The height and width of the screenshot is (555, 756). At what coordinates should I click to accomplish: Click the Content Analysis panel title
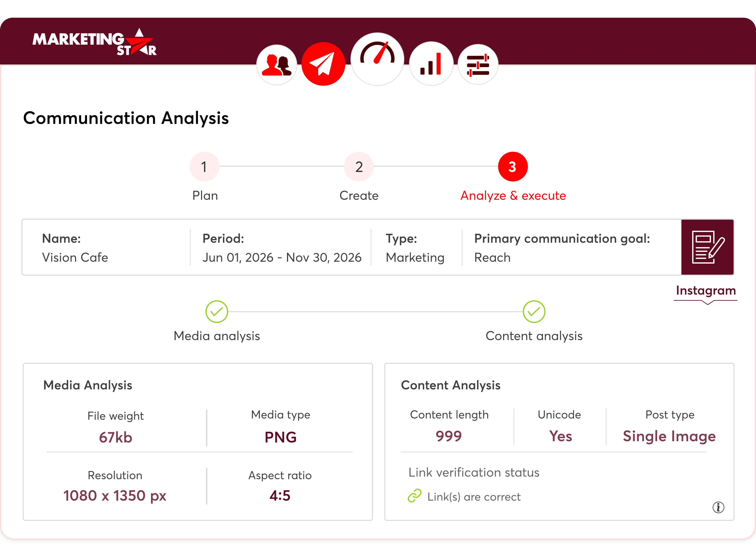pos(450,385)
